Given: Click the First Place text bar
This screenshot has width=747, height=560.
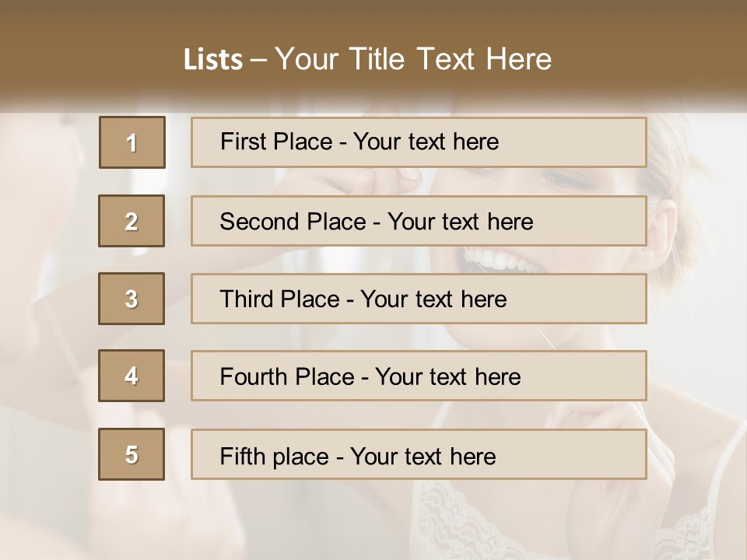Looking at the screenshot, I should pyautogui.click(x=419, y=142).
